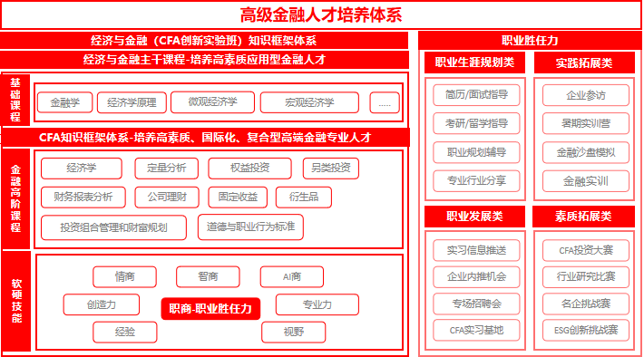Select the 视野 box
This screenshot has height=357, width=644.
294,332
